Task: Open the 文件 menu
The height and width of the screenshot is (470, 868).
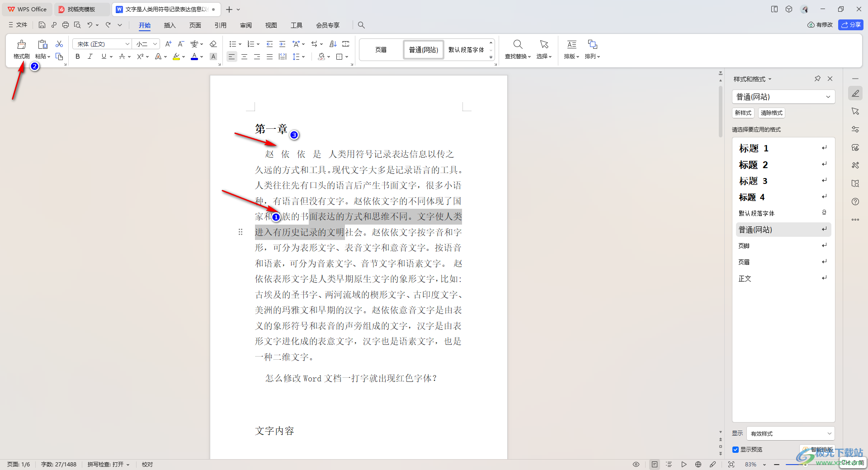Action: (x=18, y=25)
